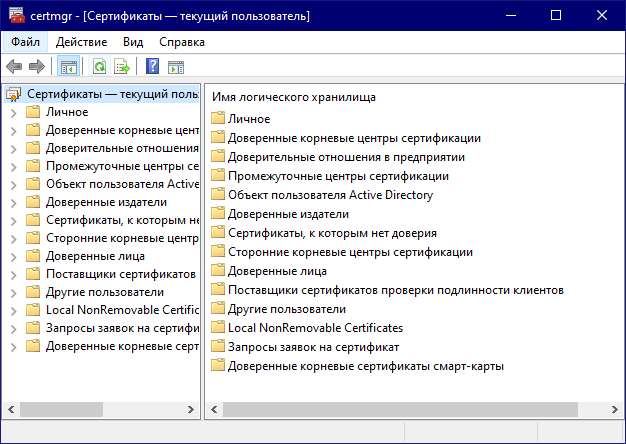Click the right pane horizontal scrollbar thumb

[x=400, y=409]
